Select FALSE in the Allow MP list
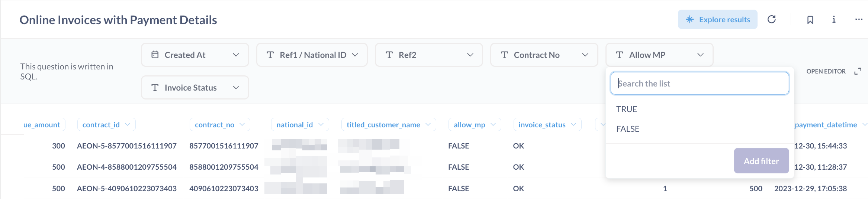The width and height of the screenshot is (868, 199). [628, 129]
